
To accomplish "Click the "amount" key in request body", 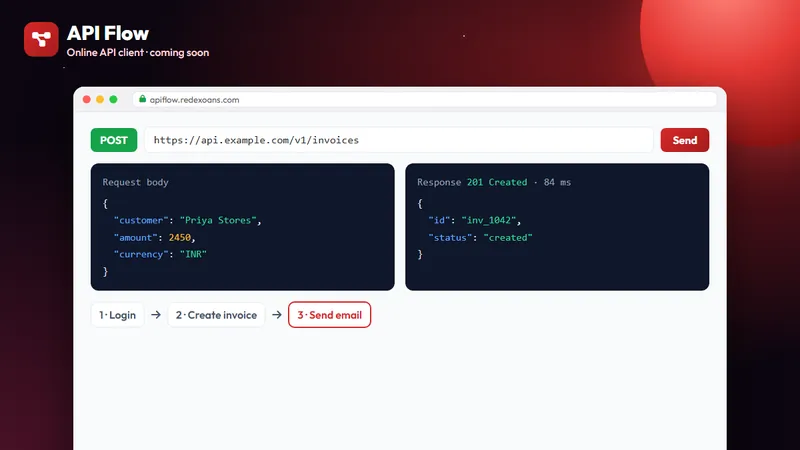I will point(135,237).
